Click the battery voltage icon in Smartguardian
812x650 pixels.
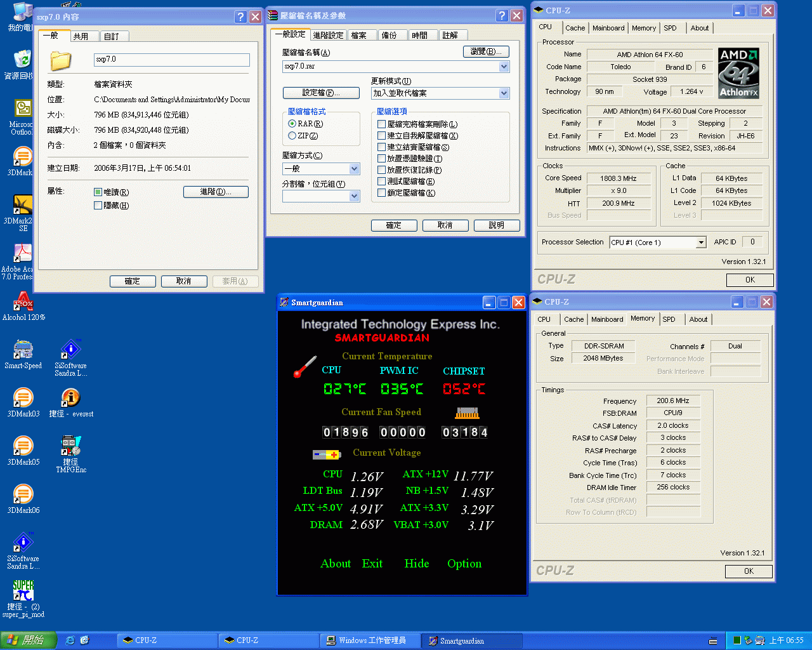(x=327, y=454)
